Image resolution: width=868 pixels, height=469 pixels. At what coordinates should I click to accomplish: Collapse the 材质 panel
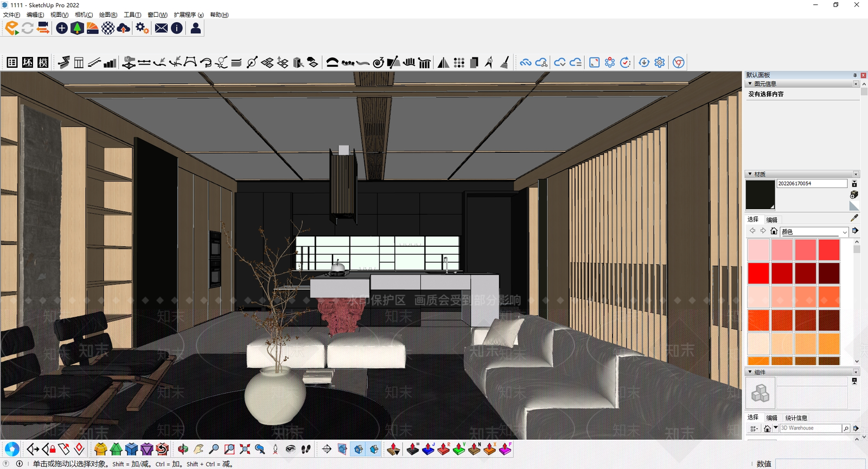point(750,174)
